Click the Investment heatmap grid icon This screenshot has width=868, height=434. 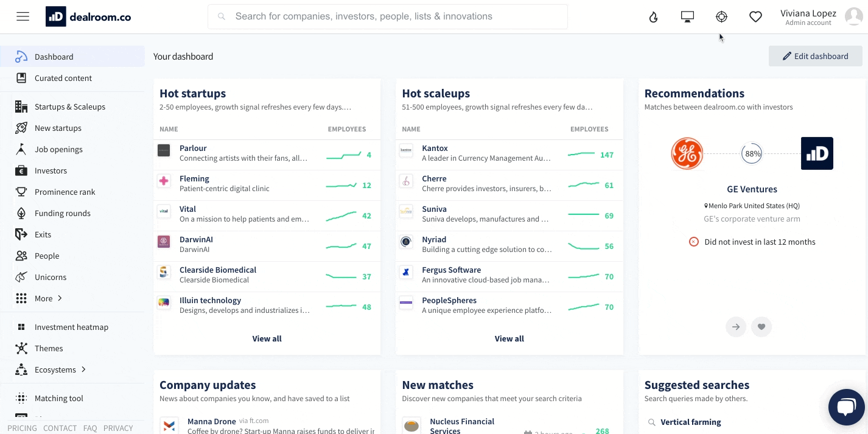[x=21, y=327]
